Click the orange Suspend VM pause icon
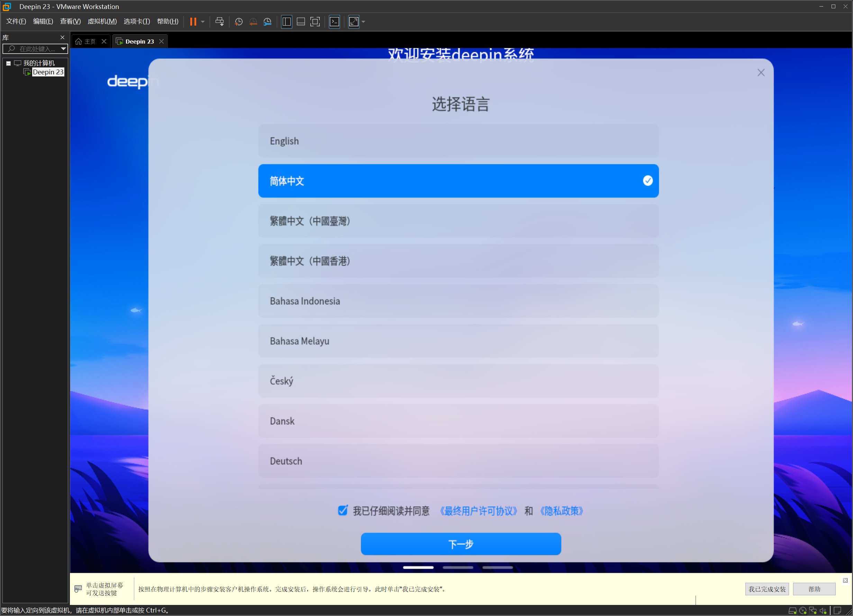 [193, 21]
